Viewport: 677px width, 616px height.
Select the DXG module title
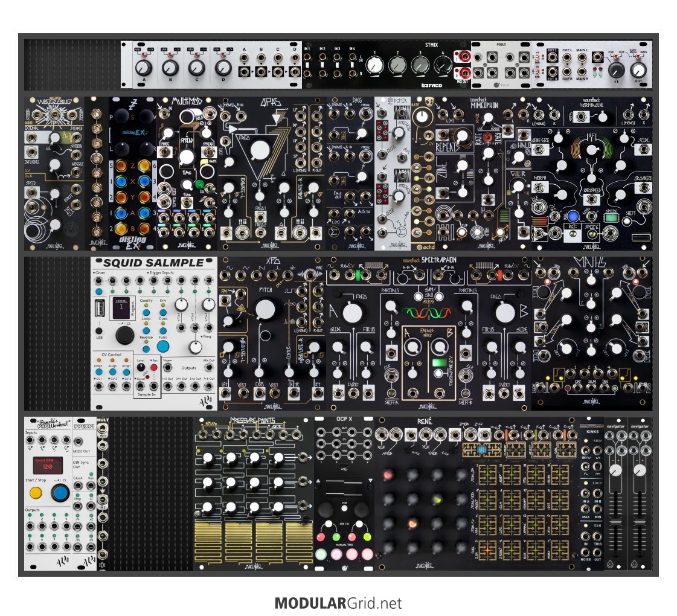pos(357,100)
